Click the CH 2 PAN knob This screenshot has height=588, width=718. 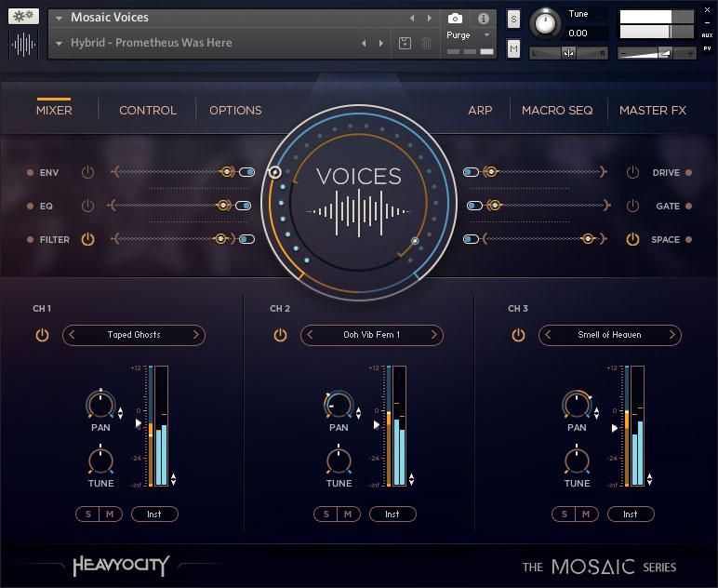(x=339, y=405)
